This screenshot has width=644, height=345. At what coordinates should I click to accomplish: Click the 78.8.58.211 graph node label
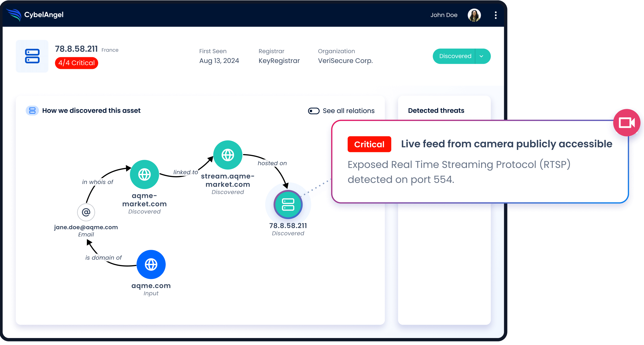pyautogui.click(x=288, y=226)
